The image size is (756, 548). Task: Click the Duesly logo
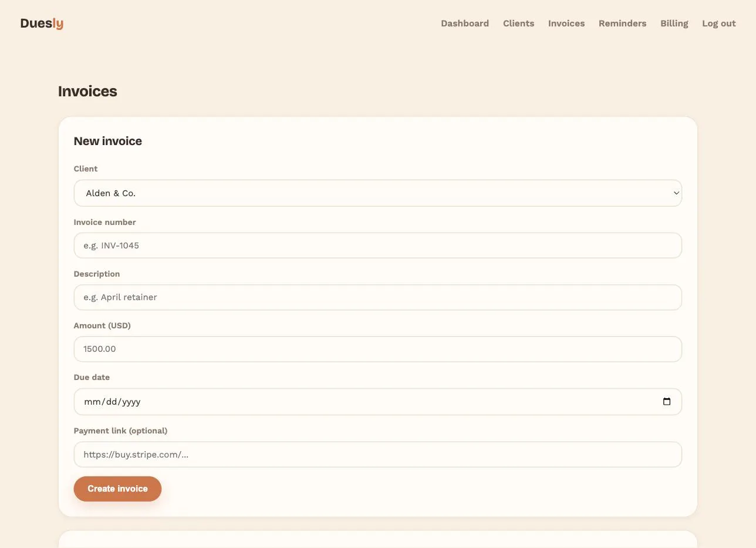coord(42,23)
